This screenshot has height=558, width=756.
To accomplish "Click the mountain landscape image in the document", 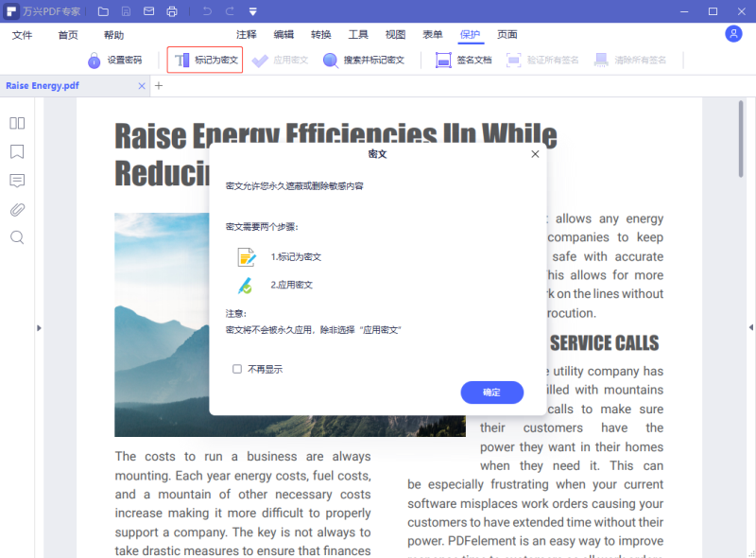I will [x=162, y=324].
